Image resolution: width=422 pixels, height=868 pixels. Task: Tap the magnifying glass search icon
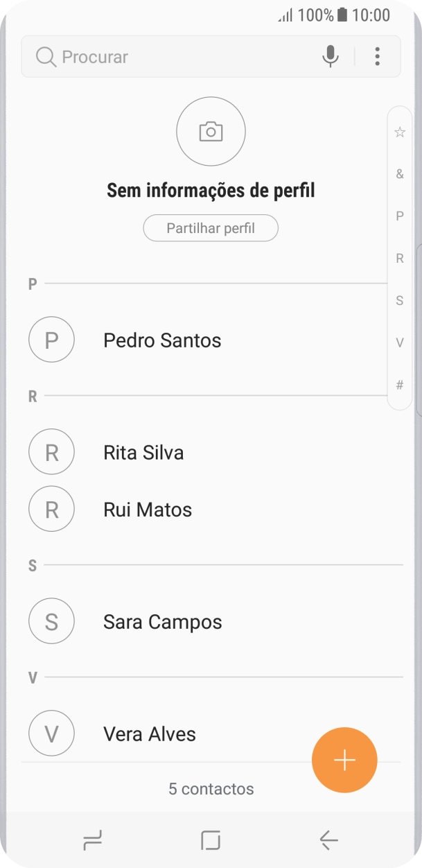(46, 56)
